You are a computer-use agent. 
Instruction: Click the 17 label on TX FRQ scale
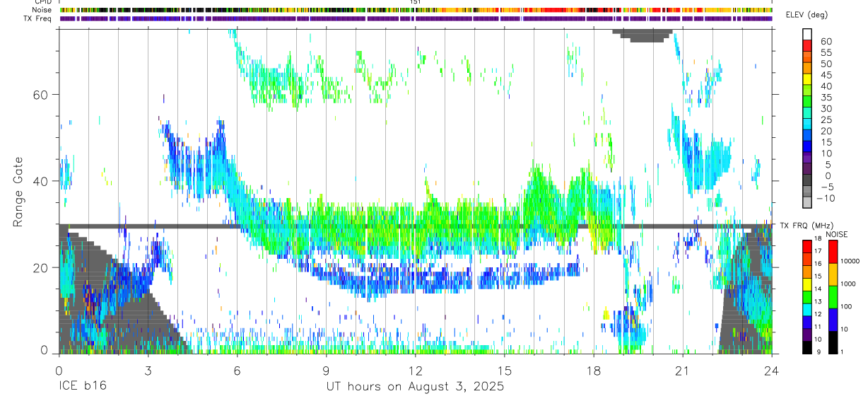819,251
